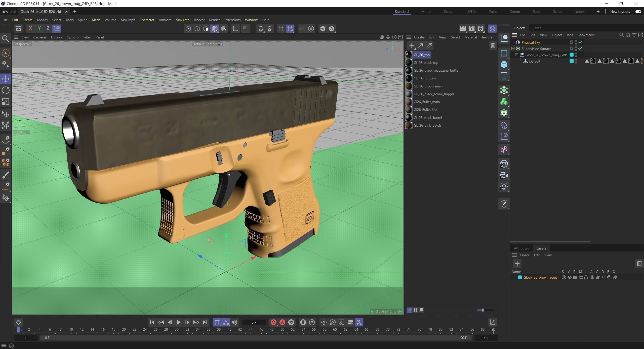
Task: Collapse the Glock_26_brown_roug_GRP tree node
Action: click(x=517, y=55)
